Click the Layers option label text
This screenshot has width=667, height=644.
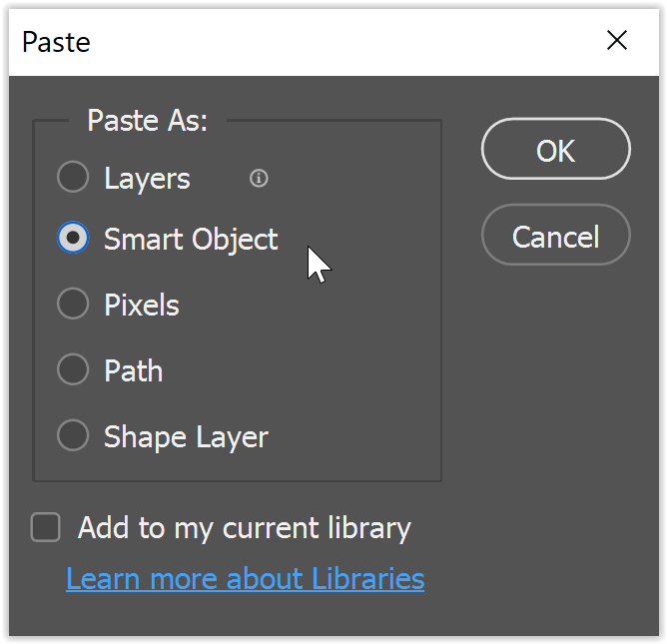pyautogui.click(x=147, y=179)
